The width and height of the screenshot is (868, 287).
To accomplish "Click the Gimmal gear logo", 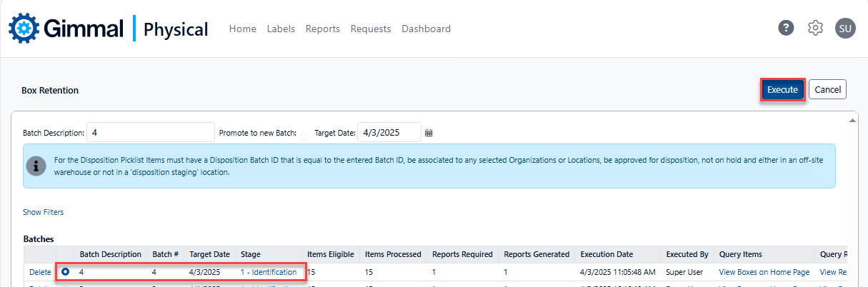I will 24,29.
